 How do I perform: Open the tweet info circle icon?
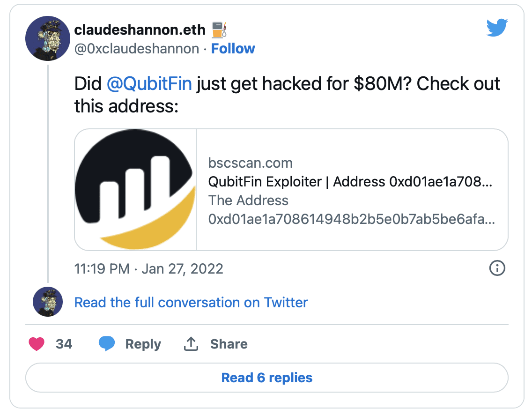tap(497, 268)
